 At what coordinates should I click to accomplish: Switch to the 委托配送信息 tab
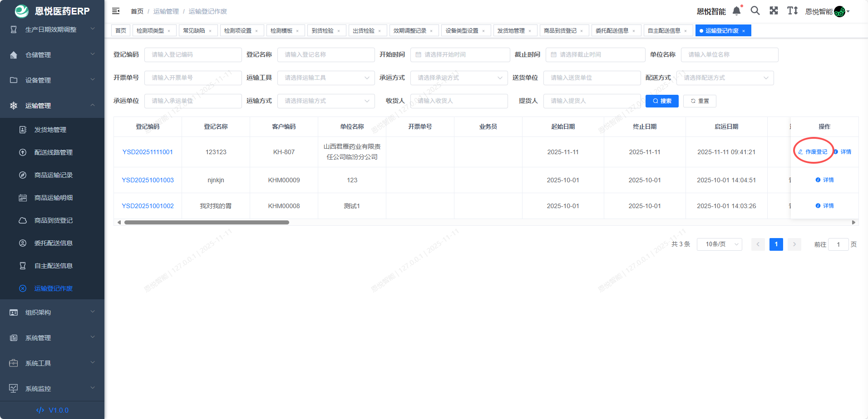click(612, 31)
